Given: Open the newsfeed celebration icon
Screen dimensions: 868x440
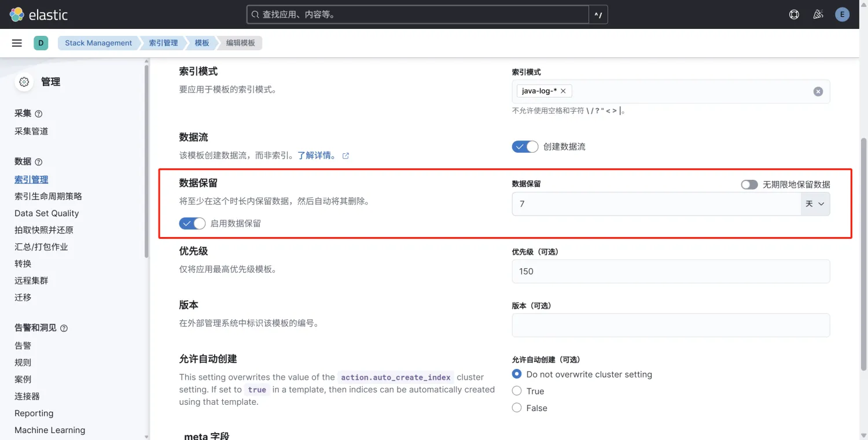Looking at the screenshot, I should 818,14.
